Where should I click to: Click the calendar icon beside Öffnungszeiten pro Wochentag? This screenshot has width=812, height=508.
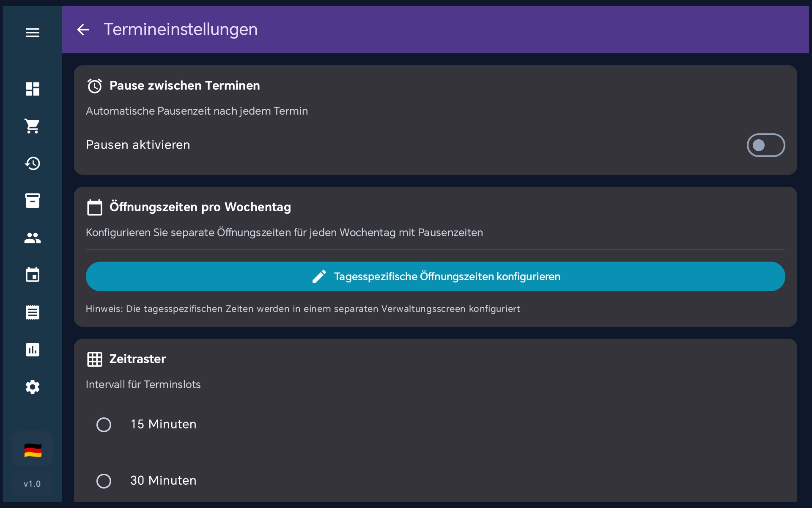click(x=95, y=207)
